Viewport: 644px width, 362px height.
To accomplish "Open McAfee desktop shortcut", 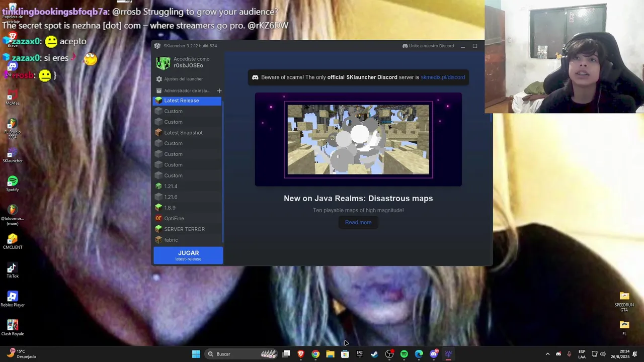I will [x=13, y=97].
